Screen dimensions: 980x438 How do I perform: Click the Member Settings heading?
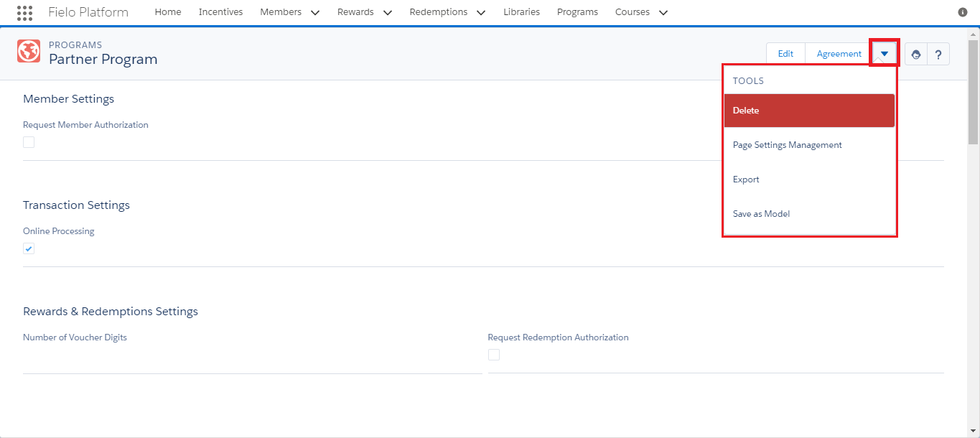click(68, 99)
